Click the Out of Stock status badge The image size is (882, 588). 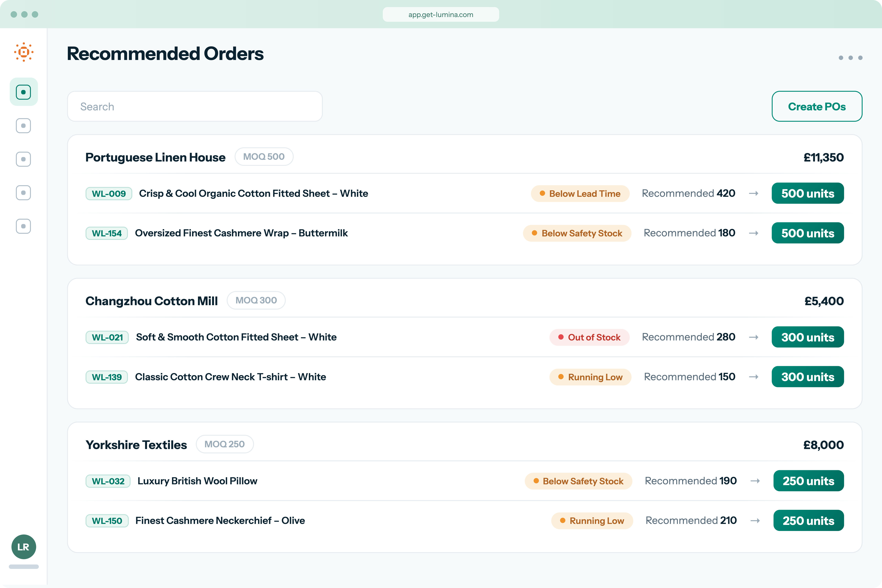pos(590,337)
